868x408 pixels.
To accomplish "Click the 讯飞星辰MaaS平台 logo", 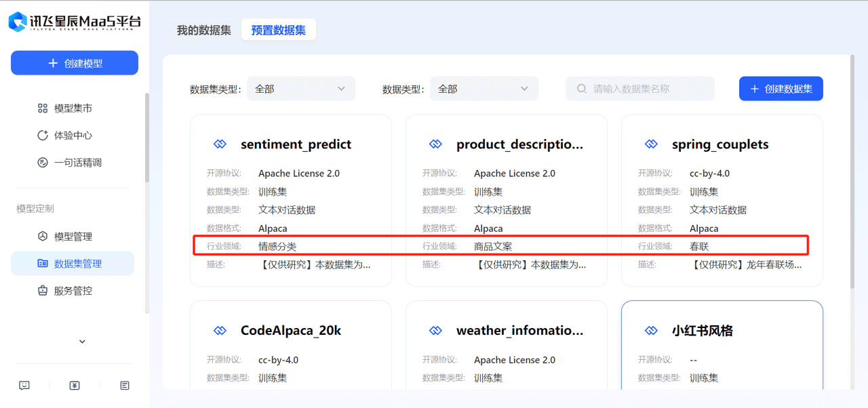I will pyautogui.click(x=75, y=22).
